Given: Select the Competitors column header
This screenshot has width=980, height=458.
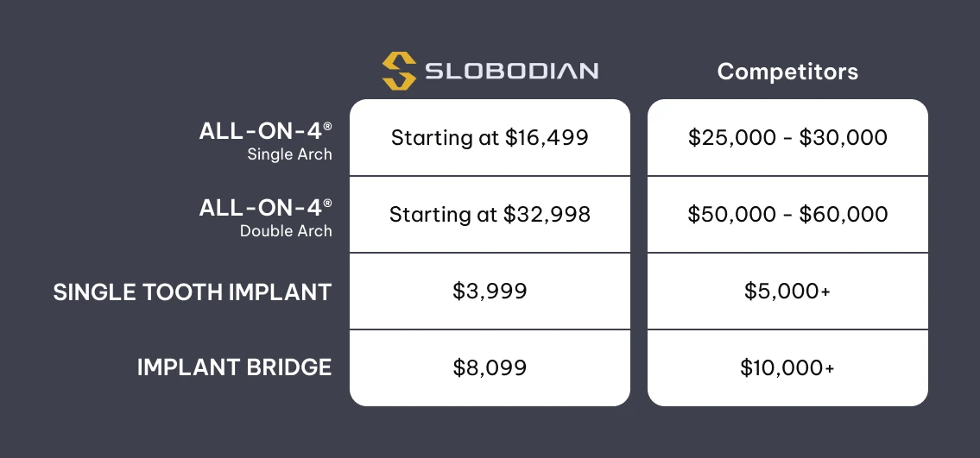Looking at the screenshot, I should click(787, 72).
